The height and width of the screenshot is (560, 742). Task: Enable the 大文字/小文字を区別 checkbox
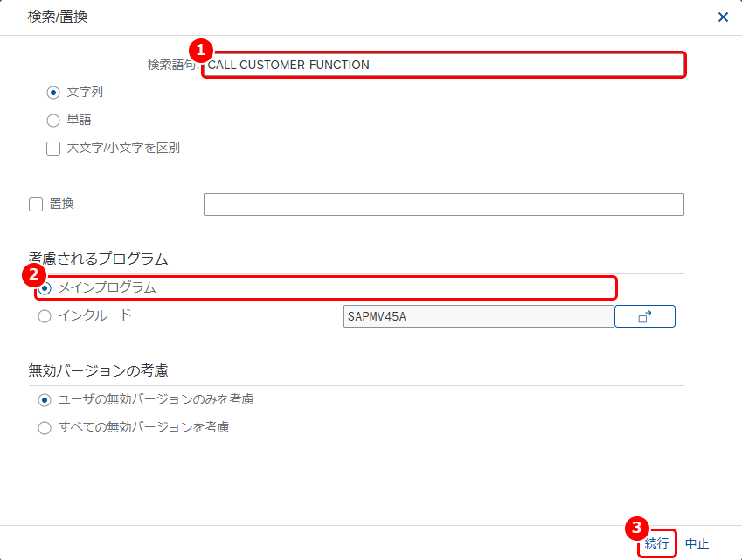tap(53, 148)
